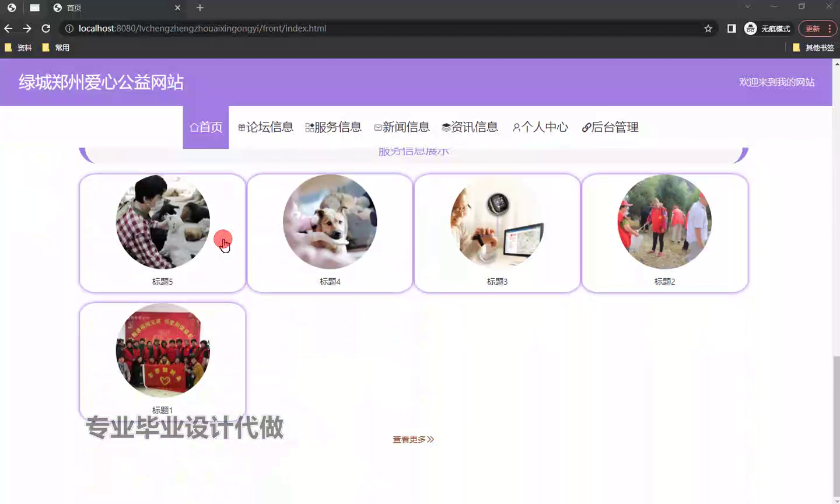Click the 标题3 caption text
This screenshot has height=504, width=840.
[498, 282]
